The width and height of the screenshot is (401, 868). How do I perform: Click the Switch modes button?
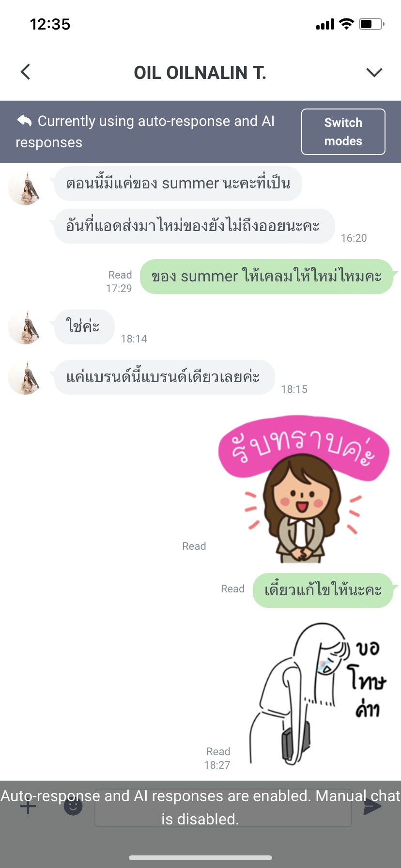coord(343,132)
